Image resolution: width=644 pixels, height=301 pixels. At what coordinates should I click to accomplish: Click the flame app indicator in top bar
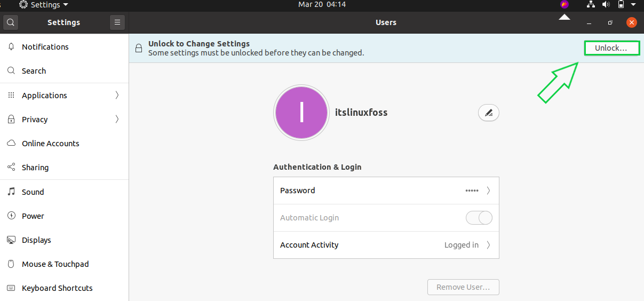tap(565, 5)
